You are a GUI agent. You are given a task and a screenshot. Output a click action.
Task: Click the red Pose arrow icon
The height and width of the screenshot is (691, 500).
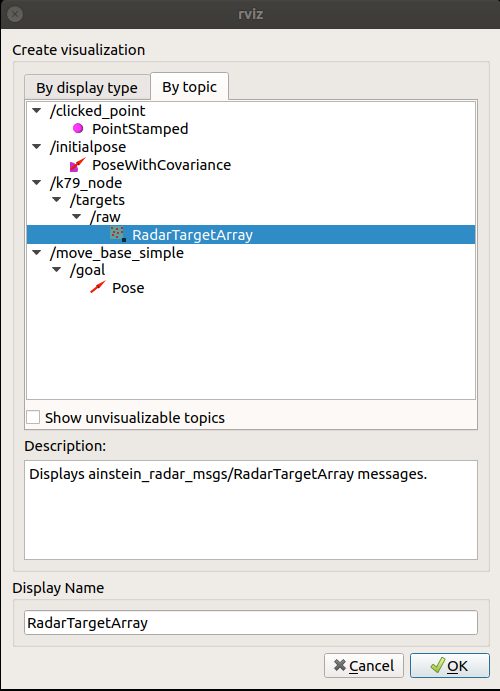click(x=98, y=287)
